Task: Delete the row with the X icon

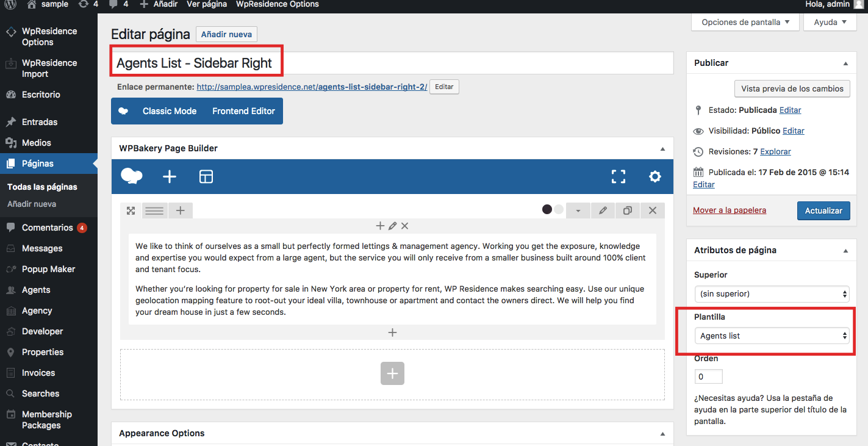Action: coord(652,210)
